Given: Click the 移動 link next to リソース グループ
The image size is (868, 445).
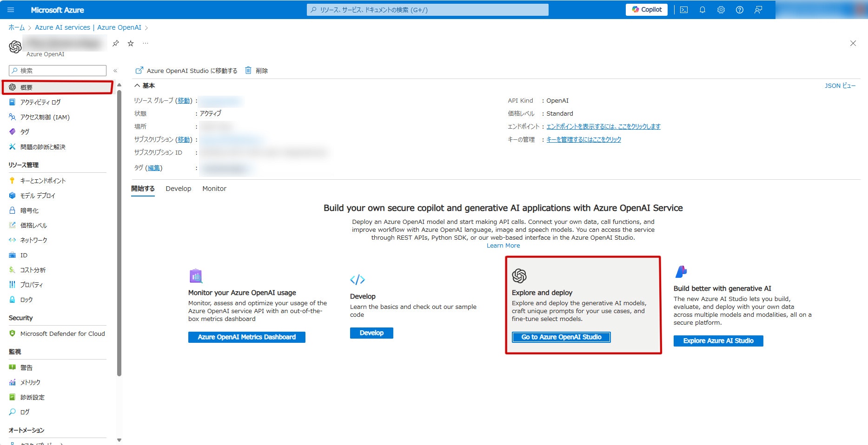Looking at the screenshot, I should pyautogui.click(x=184, y=100).
